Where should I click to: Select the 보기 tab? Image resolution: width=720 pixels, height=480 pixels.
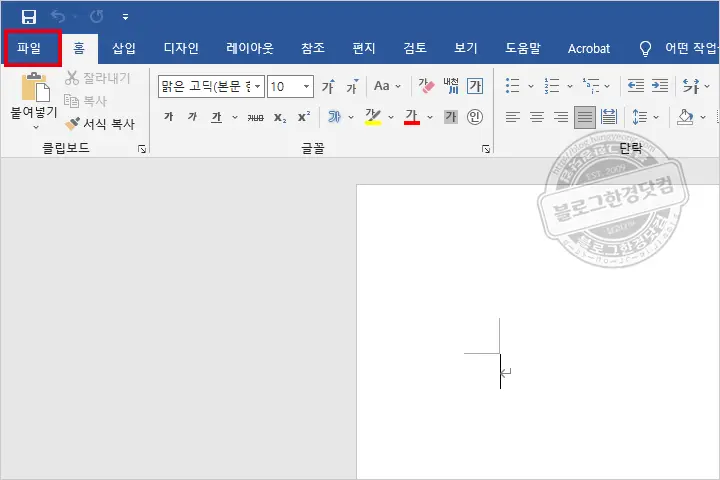click(x=466, y=48)
